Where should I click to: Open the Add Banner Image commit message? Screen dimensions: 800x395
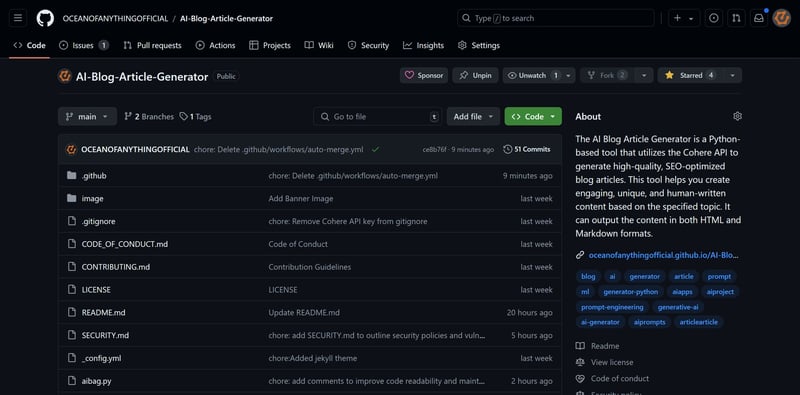pos(301,199)
